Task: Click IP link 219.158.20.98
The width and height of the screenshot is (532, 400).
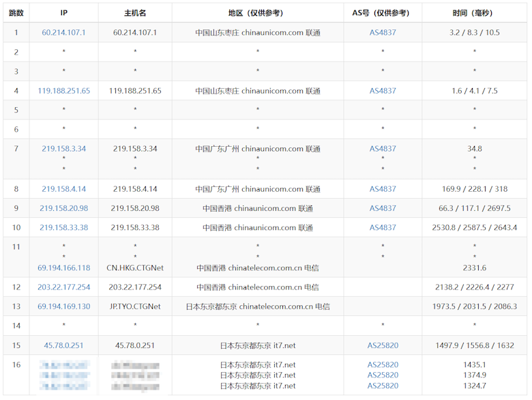Action: click(x=64, y=208)
